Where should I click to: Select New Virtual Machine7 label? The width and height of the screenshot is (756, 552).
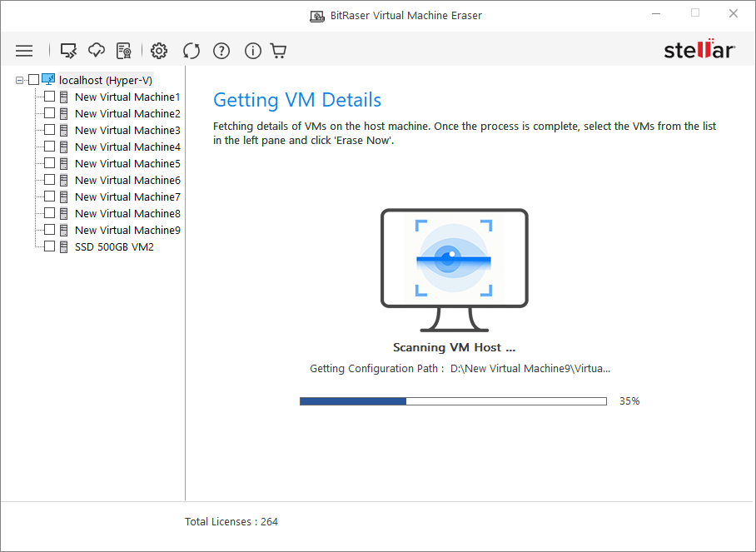click(x=127, y=196)
